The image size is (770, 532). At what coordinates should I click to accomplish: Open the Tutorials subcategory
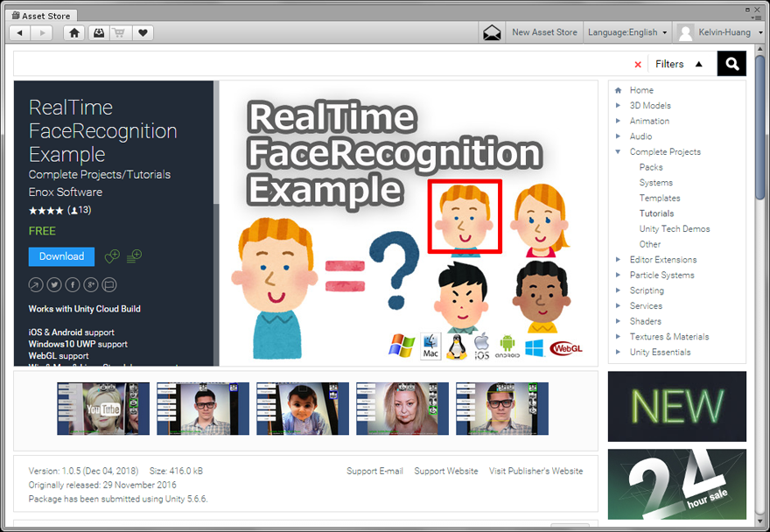656,213
